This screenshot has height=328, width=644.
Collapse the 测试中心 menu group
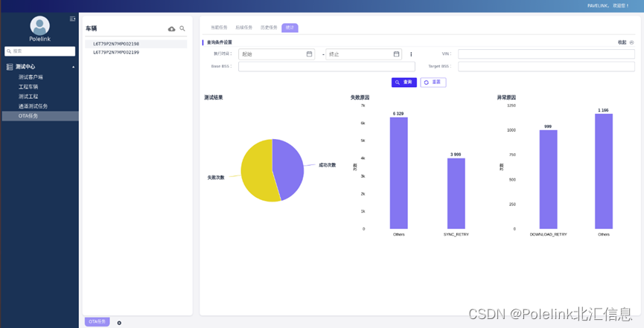click(x=74, y=66)
